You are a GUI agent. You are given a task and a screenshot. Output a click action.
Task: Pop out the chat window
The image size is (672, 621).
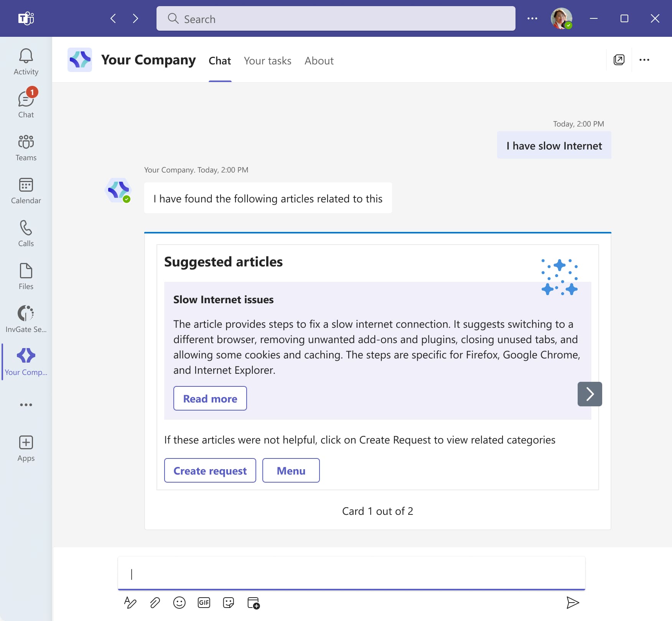point(619,60)
